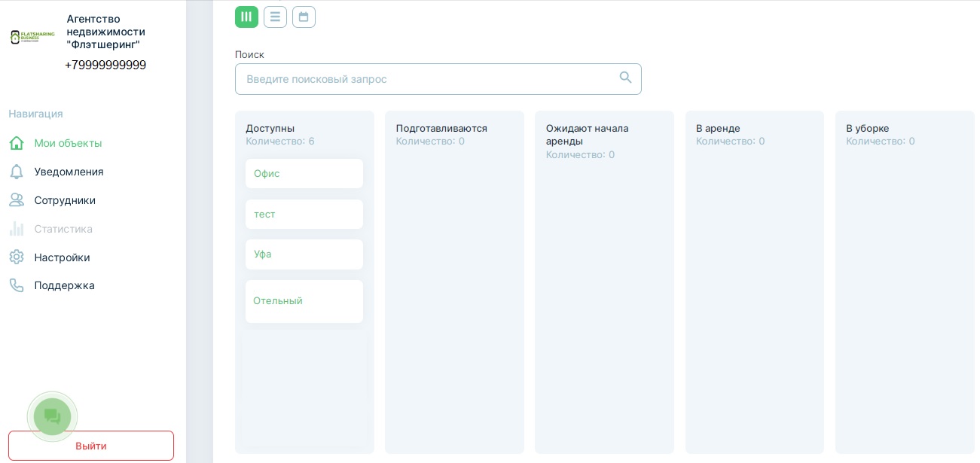
Task: Open the Уведомления menu item
Action: [x=69, y=172]
